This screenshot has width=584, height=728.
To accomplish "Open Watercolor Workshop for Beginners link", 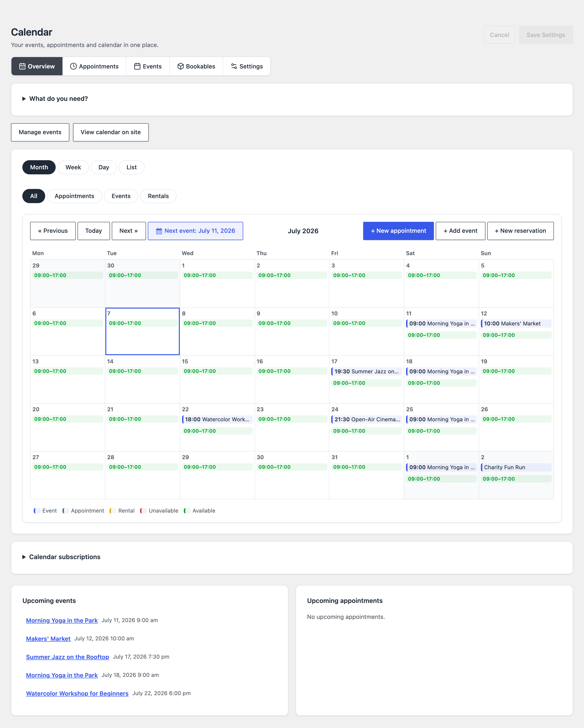I will 77,693.
